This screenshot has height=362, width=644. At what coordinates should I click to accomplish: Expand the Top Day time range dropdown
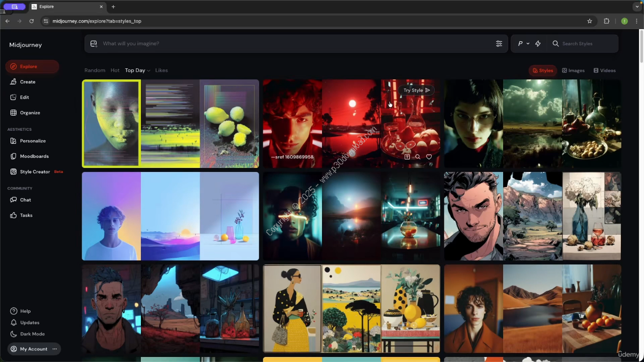click(137, 70)
